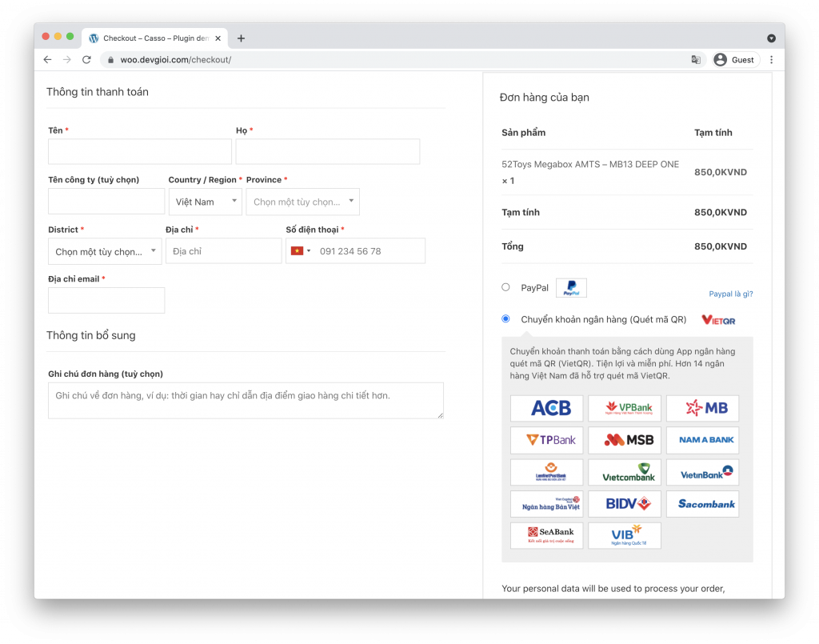Click the PayPal logo icon
Screen dimensions: 819x644
[x=571, y=288]
